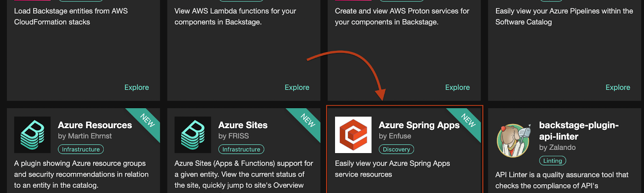Click the Azure Resources title
The width and height of the screenshot is (644, 193).
coord(95,125)
